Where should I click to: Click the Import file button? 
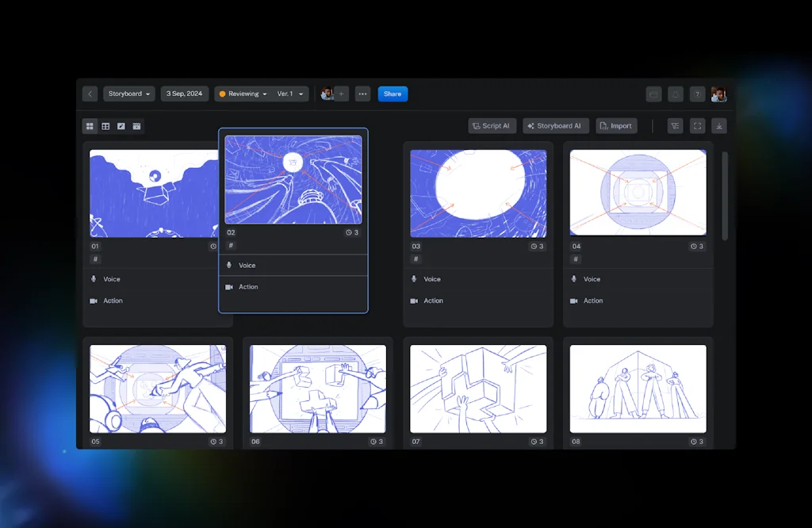(616, 125)
